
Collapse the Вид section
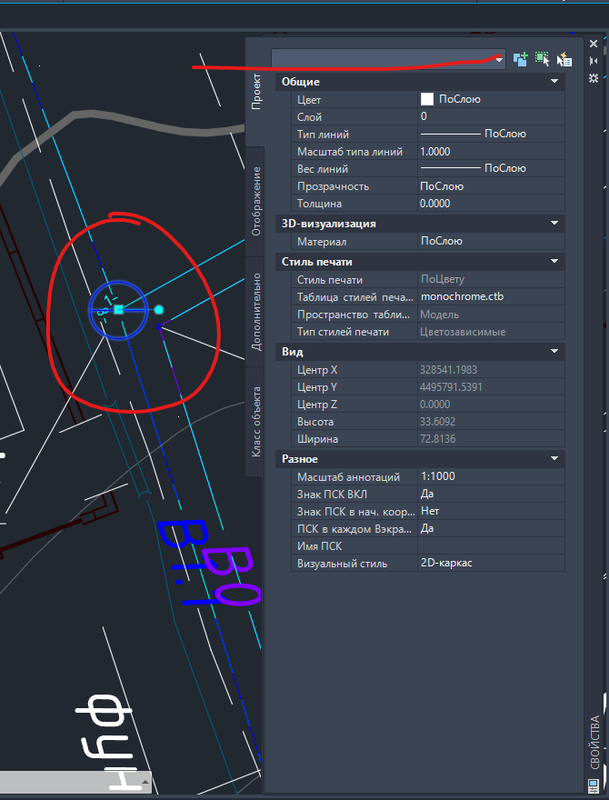click(x=554, y=351)
